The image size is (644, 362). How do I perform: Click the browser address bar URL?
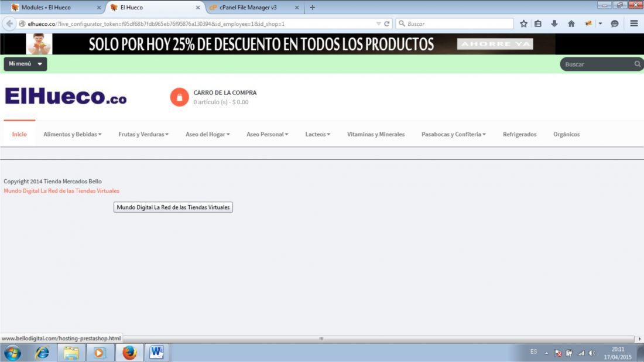point(156,24)
